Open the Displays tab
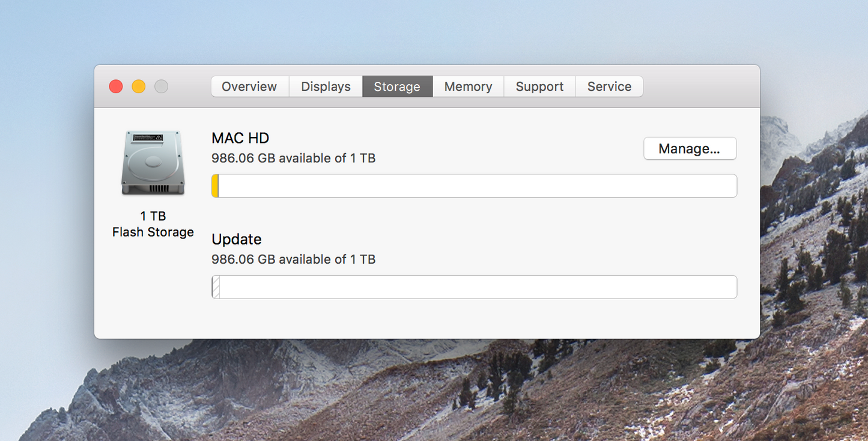Image resolution: width=868 pixels, height=441 pixels. point(325,86)
